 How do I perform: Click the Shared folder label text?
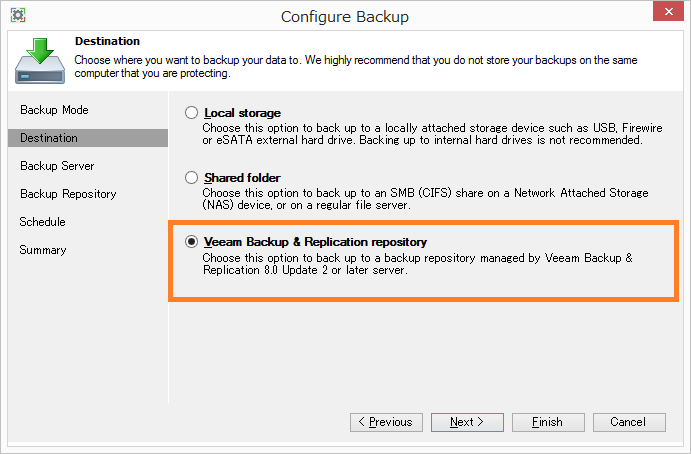point(242,178)
